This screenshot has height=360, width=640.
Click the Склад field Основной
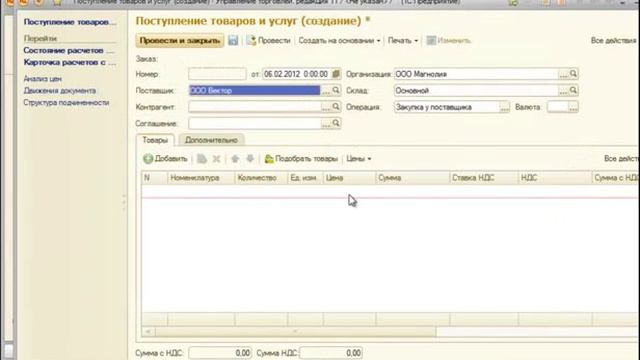476,91
